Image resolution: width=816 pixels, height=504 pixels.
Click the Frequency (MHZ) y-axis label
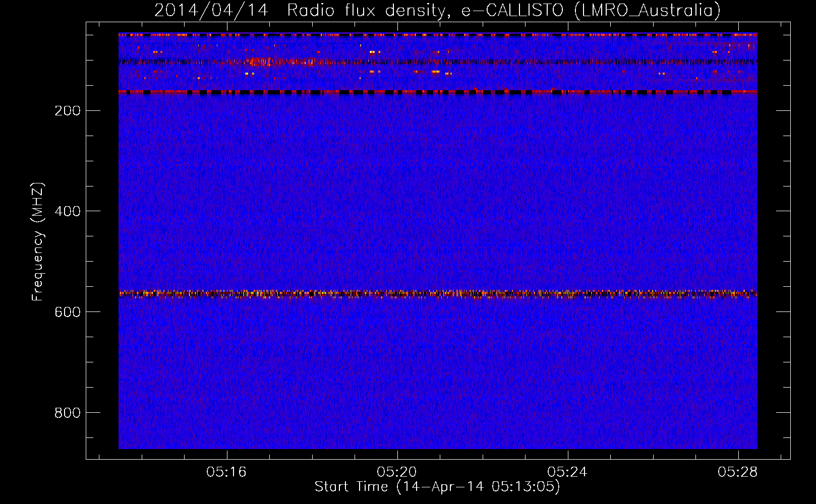tap(38, 242)
